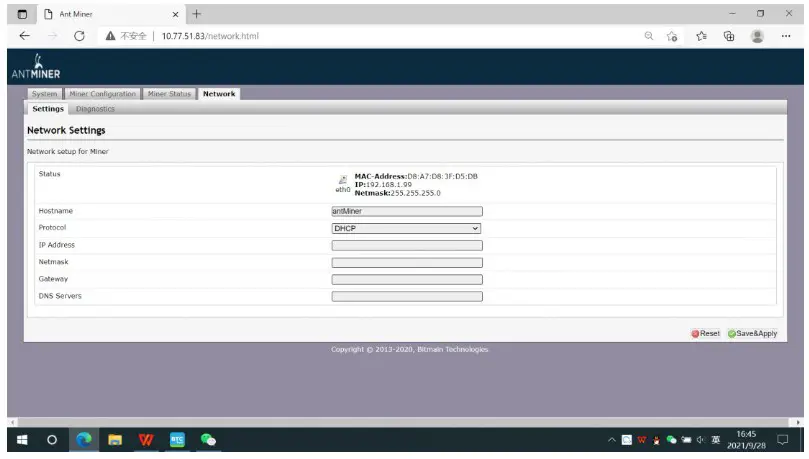Open WeChat from the taskbar
Screen dimensions: 809x459
pyautogui.click(x=208, y=440)
